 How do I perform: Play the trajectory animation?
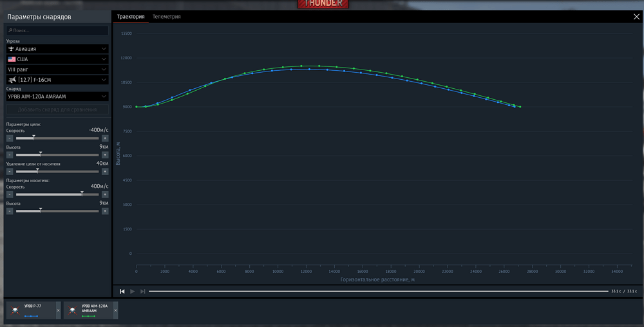click(x=132, y=292)
